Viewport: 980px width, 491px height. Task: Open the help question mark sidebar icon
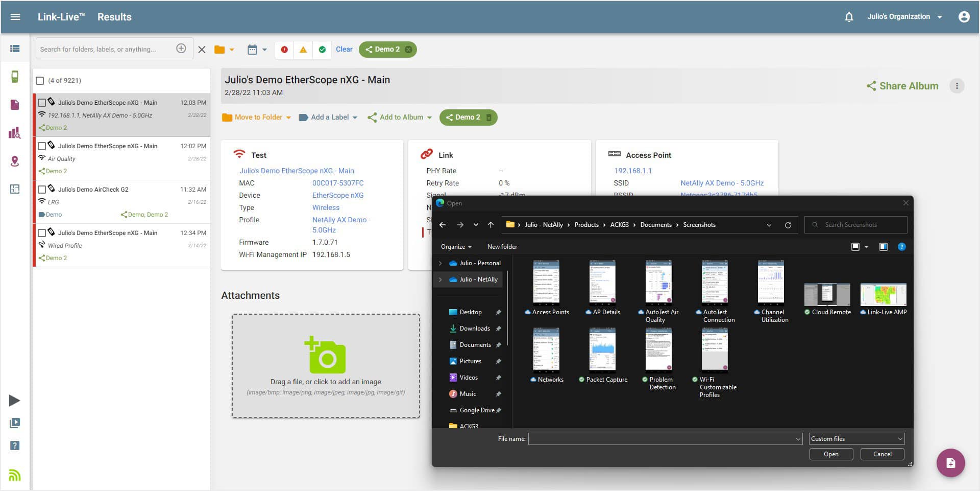(x=15, y=446)
